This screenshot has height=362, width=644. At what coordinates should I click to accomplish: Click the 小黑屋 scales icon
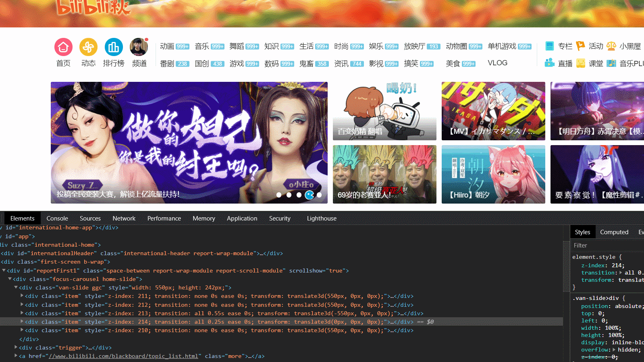pos(611,46)
